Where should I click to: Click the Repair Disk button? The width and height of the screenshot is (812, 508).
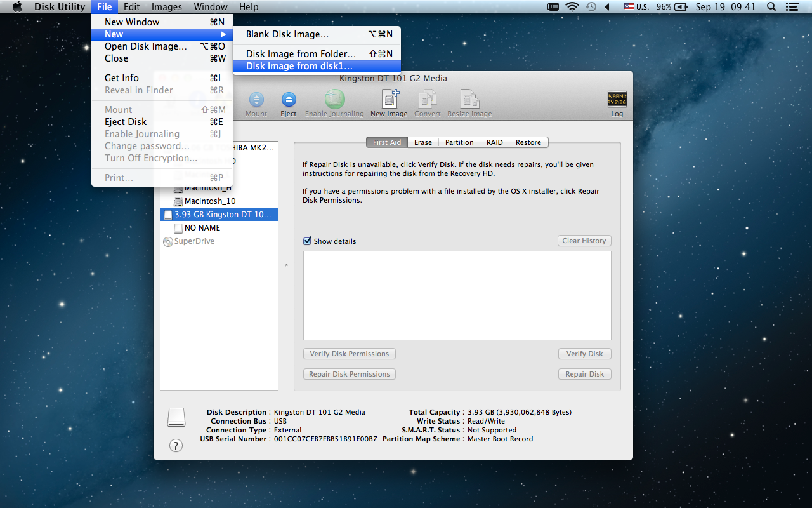(x=585, y=374)
